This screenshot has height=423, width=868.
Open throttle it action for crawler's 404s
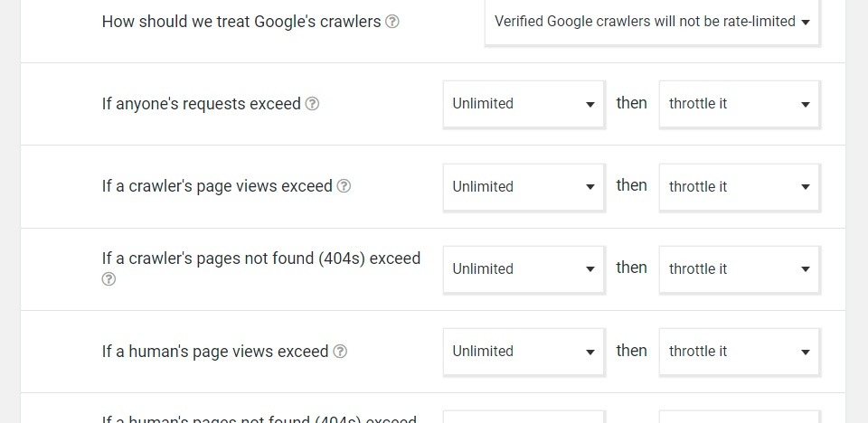point(740,269)
